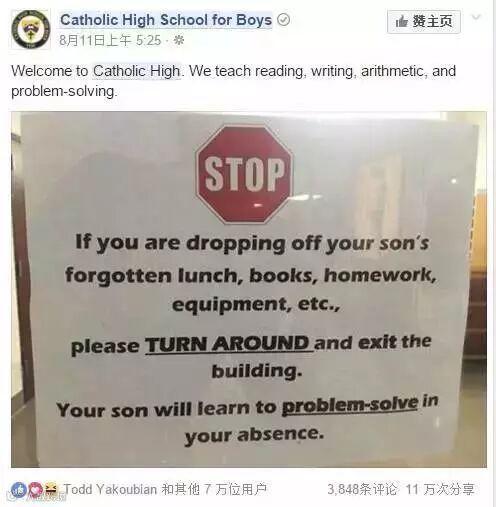View the 11 万次分享 shares

[440, 489]
